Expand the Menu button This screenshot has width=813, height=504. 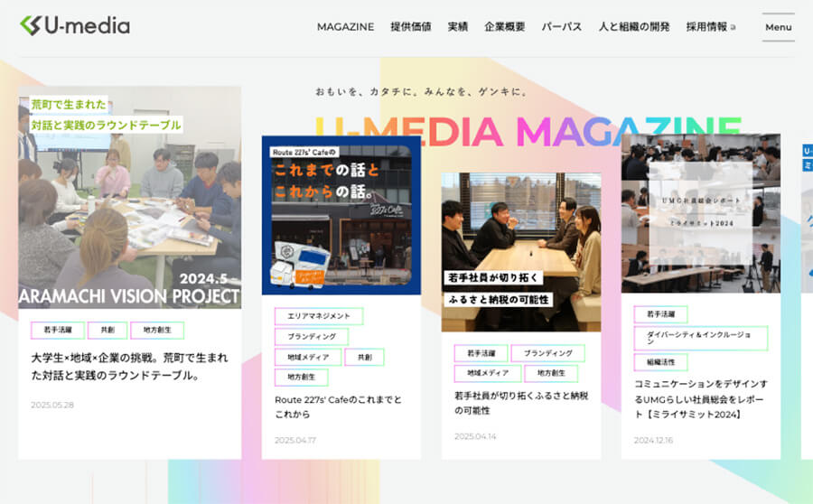click(778, 27)
